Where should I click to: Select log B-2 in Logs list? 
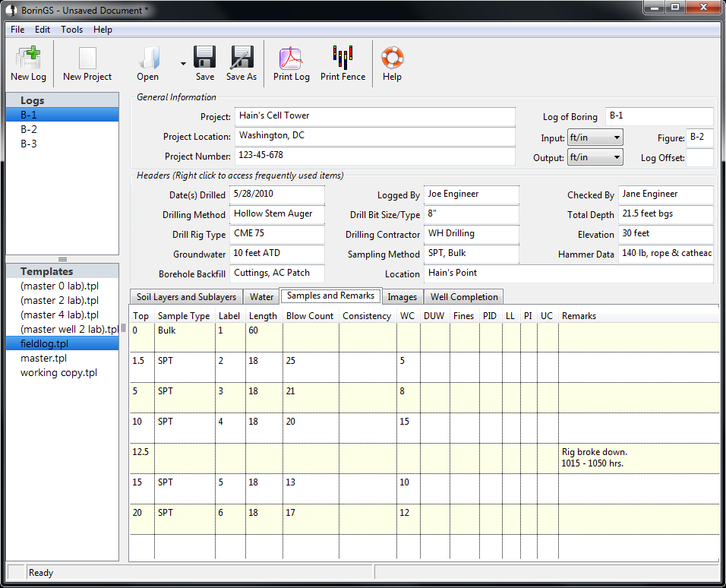point(29,129)
